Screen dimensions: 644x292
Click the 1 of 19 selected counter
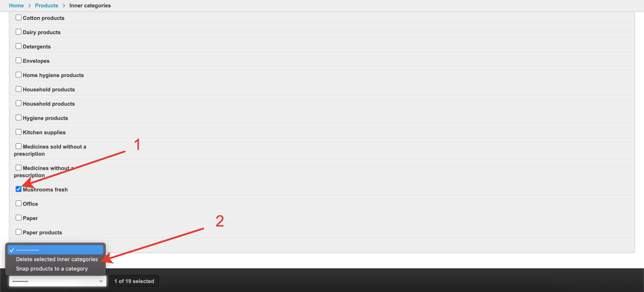[134, 281]
